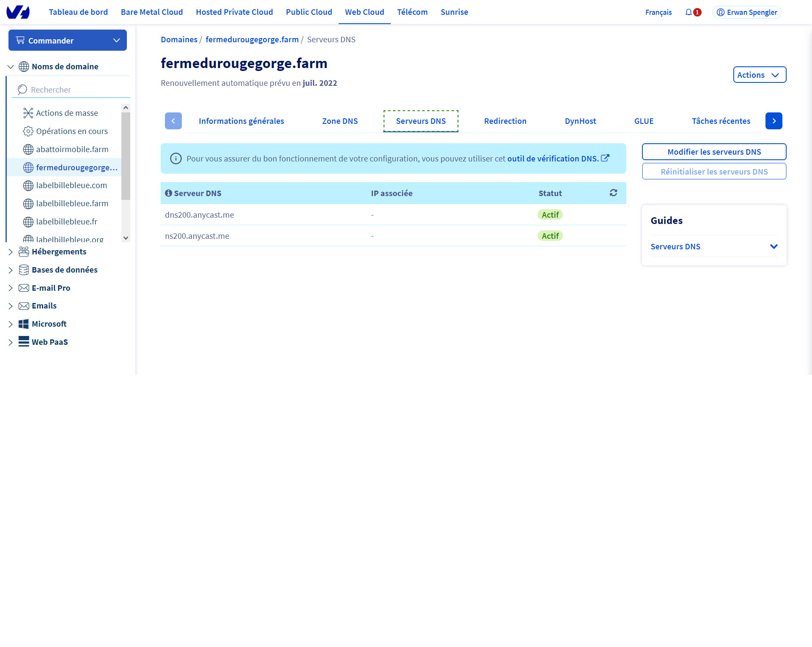Click the globe icon beside labelbillebleue.fr
The height and width of the screenshot is (647, 812).
(x=28, y=222)
